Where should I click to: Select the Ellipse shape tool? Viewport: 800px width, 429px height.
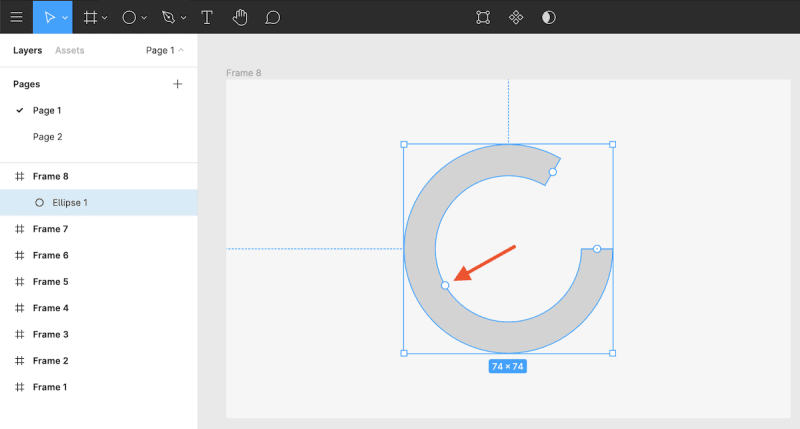(x=129, y=17)
